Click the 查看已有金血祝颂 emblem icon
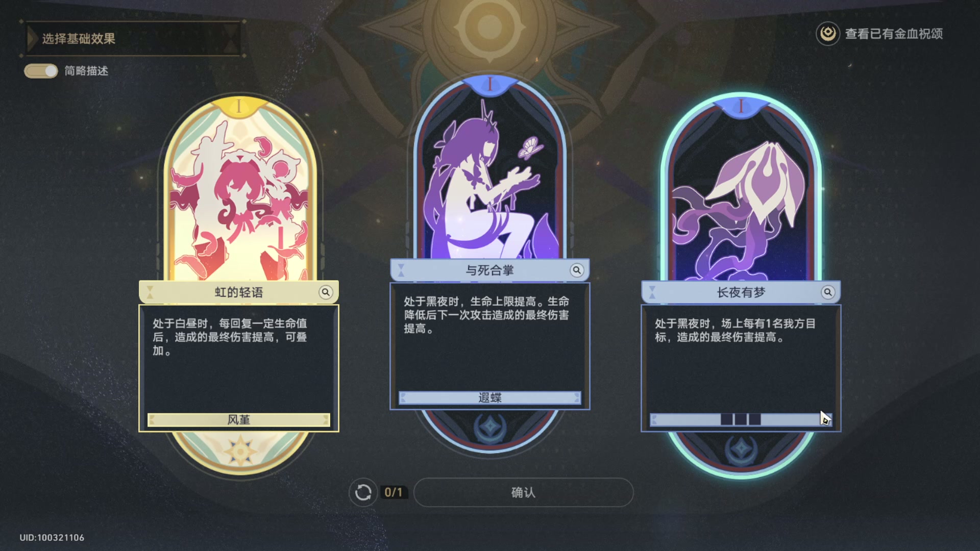This screenshot has width=980, height=551. click(828, 34)
